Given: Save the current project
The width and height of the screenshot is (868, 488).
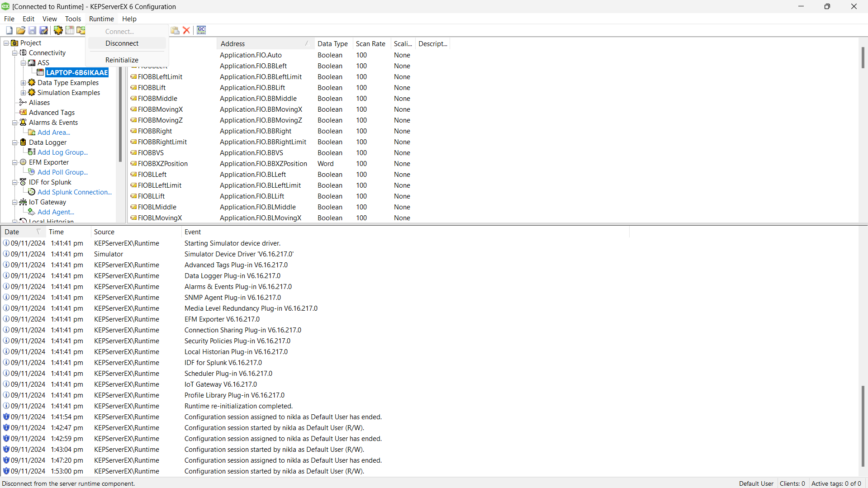Looking at the screenshot, I should tap(32, 30).
